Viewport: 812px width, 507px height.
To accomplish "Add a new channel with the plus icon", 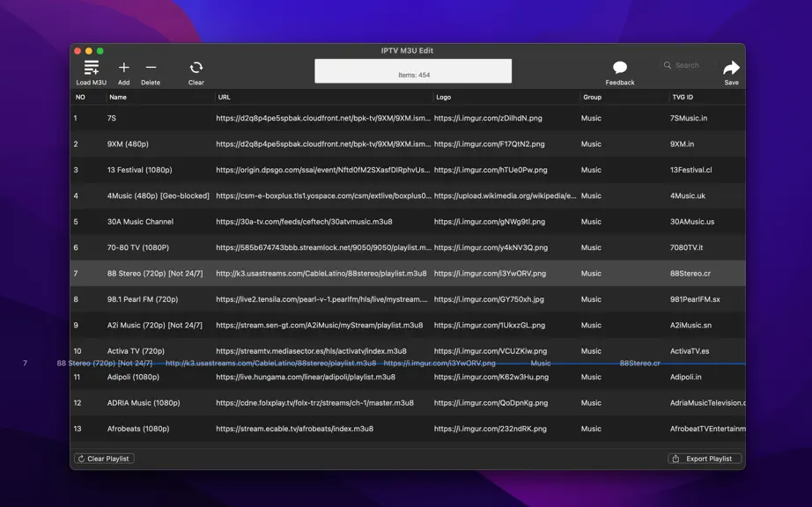I will tap(124, 67).
